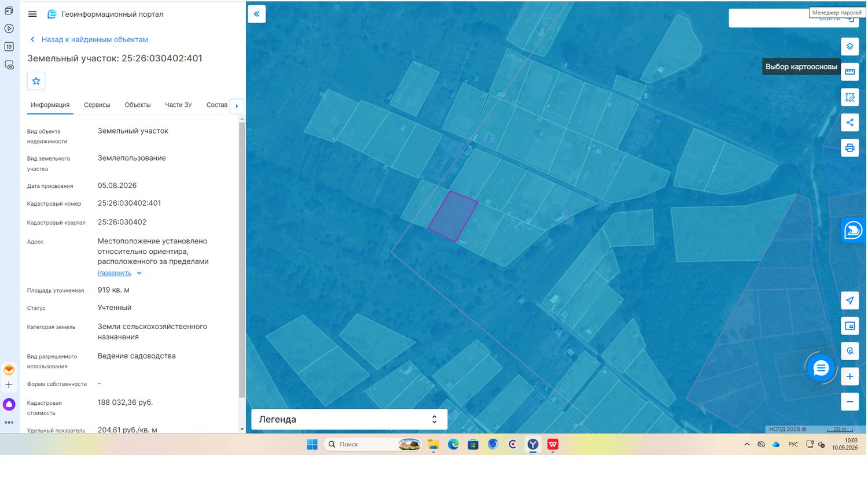Open the chat assistant bubble
Viewport: 868px width, 488px height.
(x=821, y=368)
